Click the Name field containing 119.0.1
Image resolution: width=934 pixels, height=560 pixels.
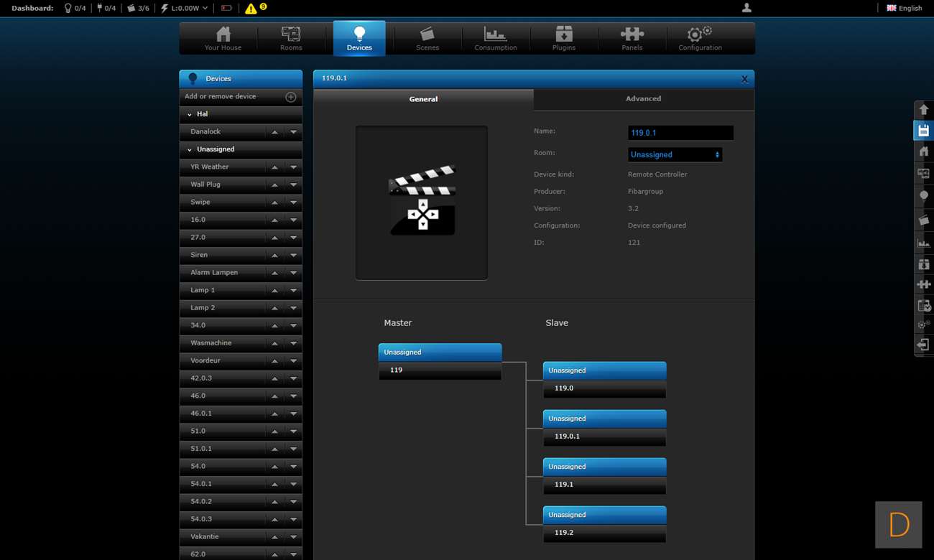pyautogui.click(x=680, y=133)
